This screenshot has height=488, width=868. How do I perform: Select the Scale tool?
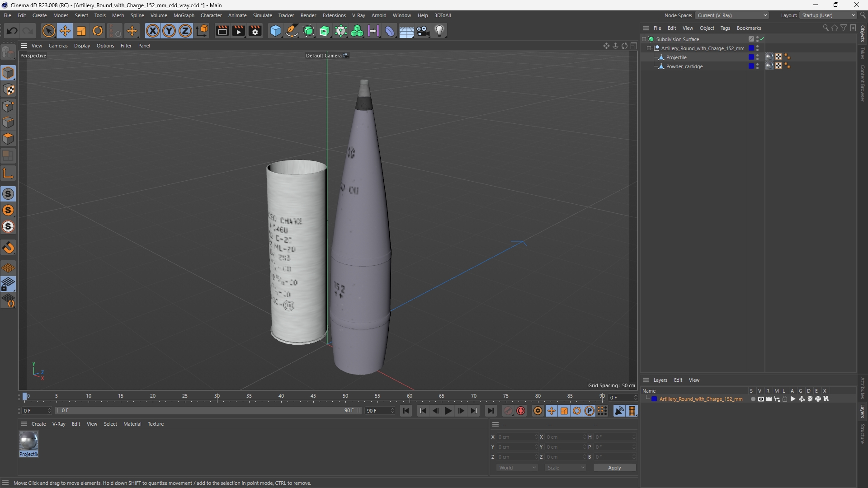click(81, 31)
